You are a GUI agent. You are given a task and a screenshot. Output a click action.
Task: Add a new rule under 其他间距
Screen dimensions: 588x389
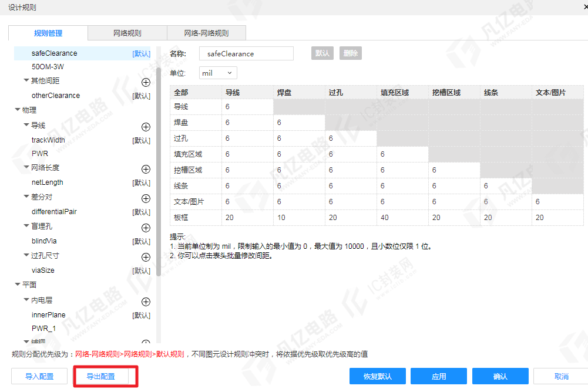pos(146,82)
